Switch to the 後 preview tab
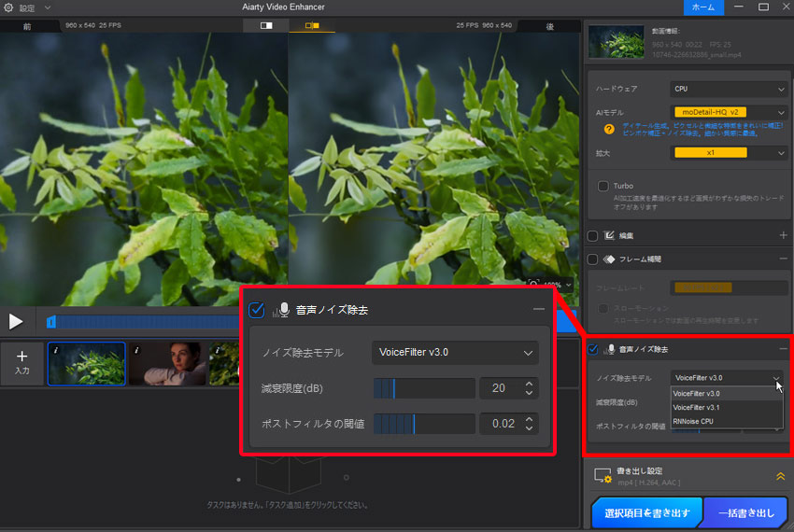 tap(550, 26)
